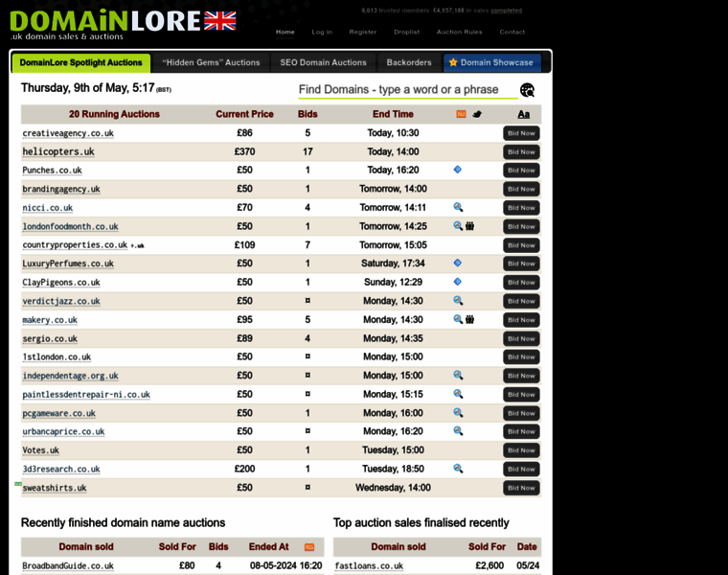
Task: Click blue diamond icon in ClayPigeons.co.uk row
Action: [x=457, y=282]
